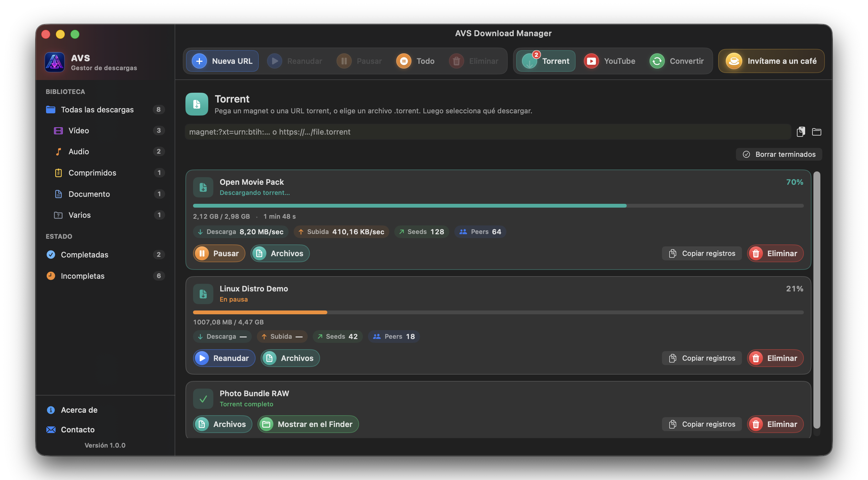Click the AVS app logo icon
This screenshot has width=868, height=480.
tap(55, 62)
